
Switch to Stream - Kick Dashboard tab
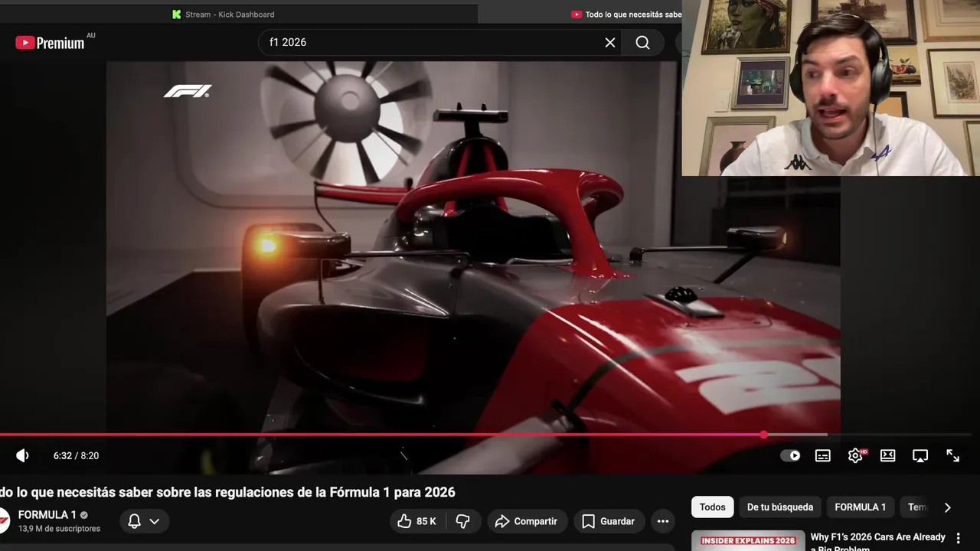[223, 14]
